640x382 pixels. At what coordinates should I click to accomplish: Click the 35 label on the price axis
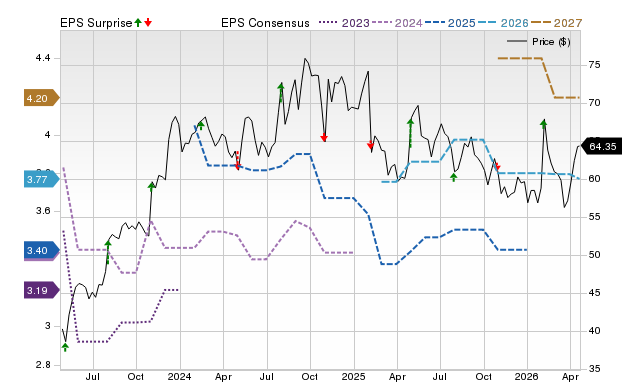pos(594,369)
